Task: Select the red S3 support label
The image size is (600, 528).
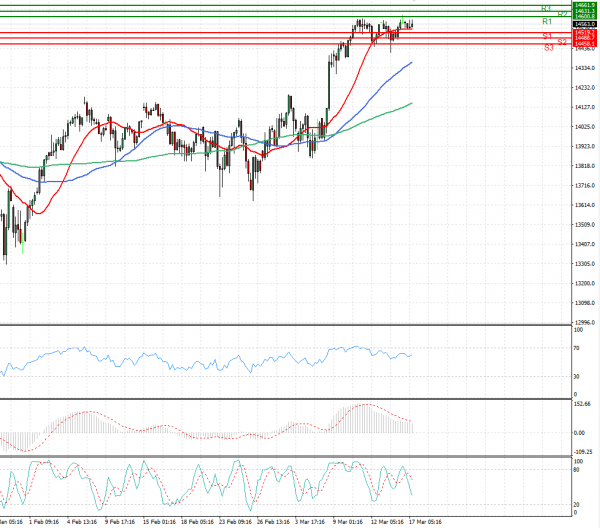Action: click(x=549, y=48)
